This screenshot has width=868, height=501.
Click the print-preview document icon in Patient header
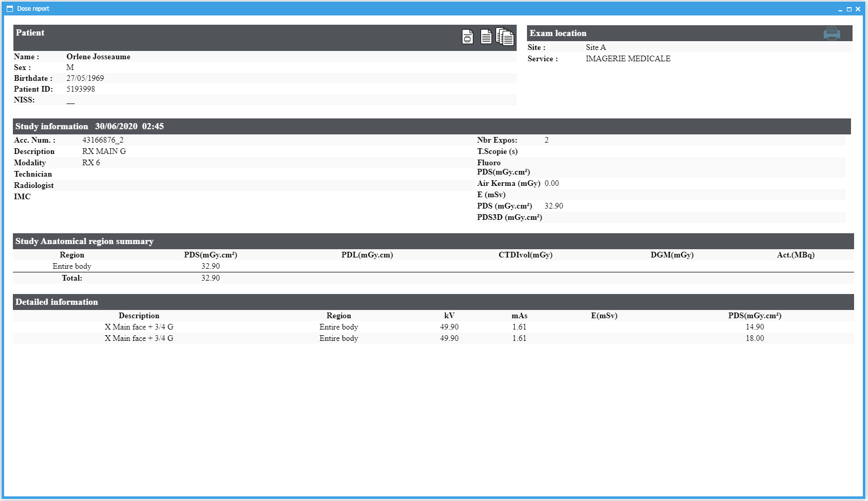467,37
